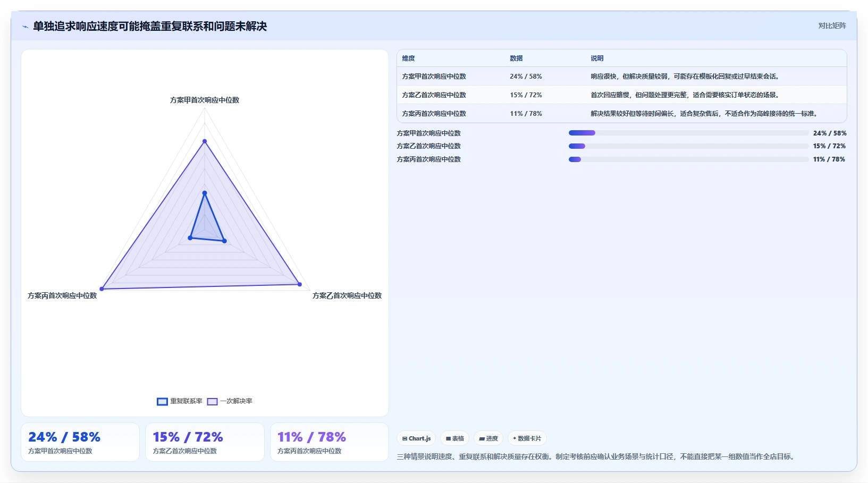Click the description starting 首次回应略慢

click(x=686, y=95)
